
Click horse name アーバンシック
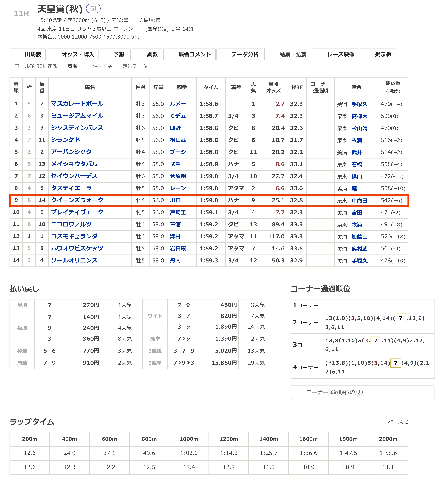point(71,152)
